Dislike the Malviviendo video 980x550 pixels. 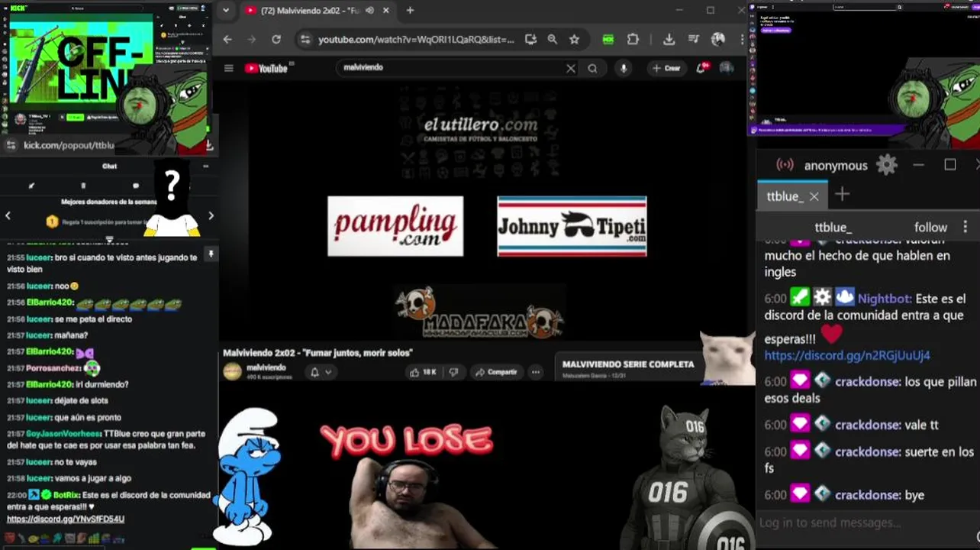[453, 372]
